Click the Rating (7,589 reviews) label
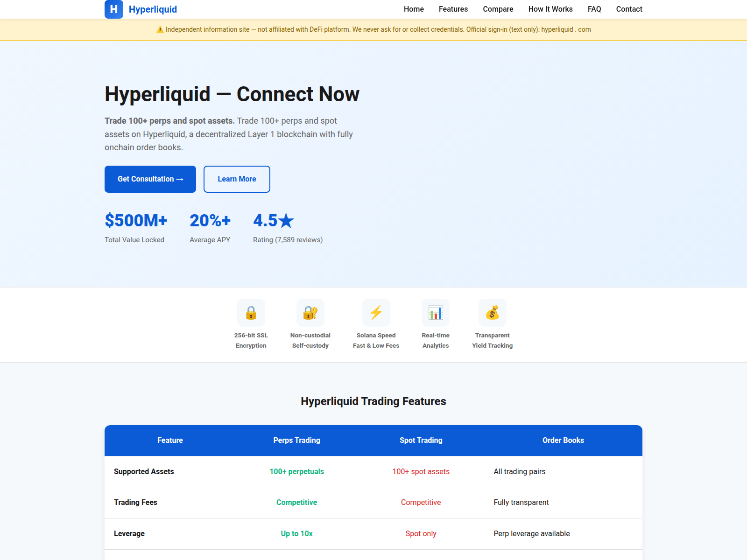747x560 pixels. click(288, 240)
